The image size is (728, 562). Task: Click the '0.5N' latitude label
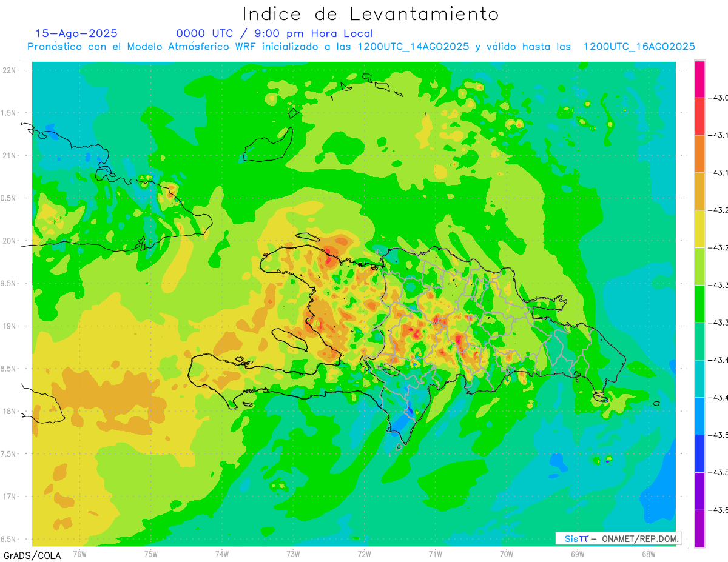pyautogui.click(x=9, y=198)
